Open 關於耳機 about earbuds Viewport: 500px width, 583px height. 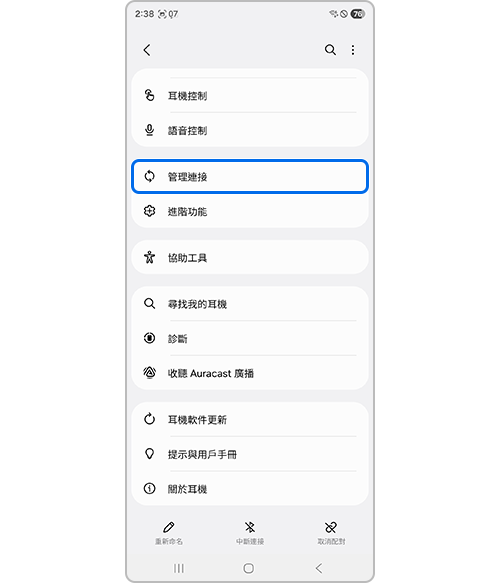pos(250,489)
